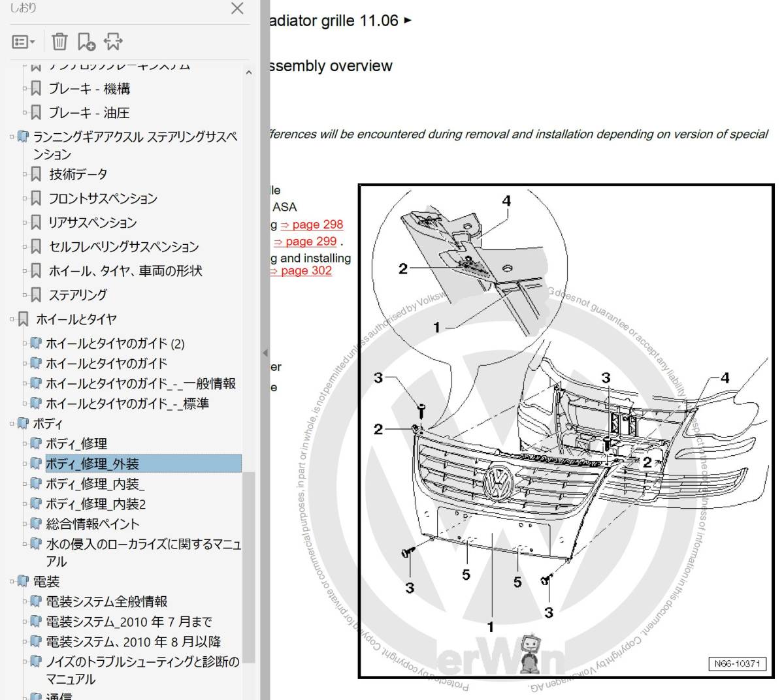Expand the ホイールとタイヤのガイド entry without suffix

point(25,363)
